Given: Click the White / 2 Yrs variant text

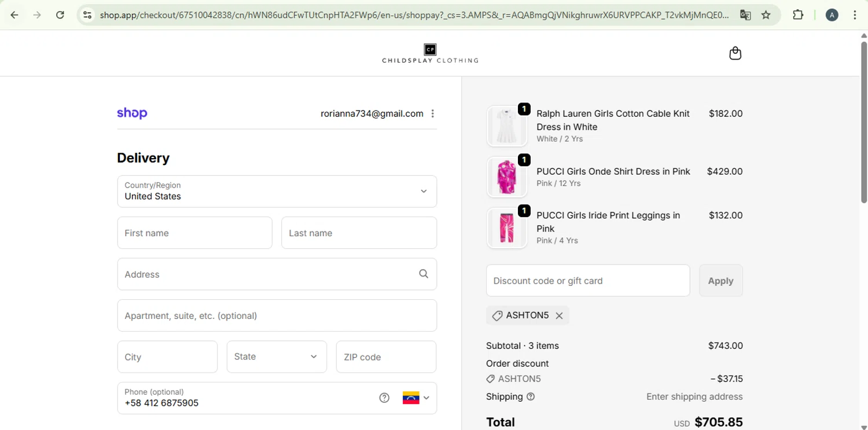Looking at the screenshot, I should pyautogui.click(x=560, y=139).
